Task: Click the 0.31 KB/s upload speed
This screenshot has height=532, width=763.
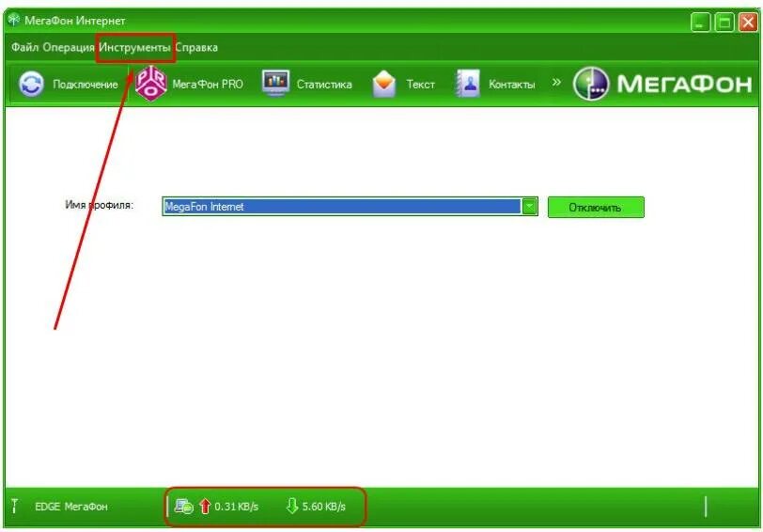Action: [x=237, y=507]
